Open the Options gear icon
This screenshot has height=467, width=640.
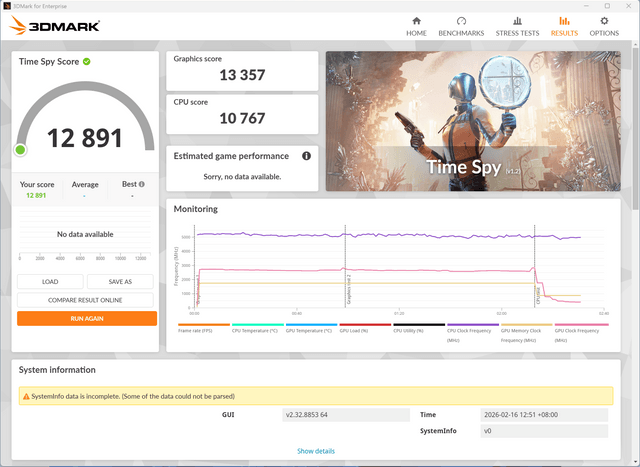[x=604, y=21]
